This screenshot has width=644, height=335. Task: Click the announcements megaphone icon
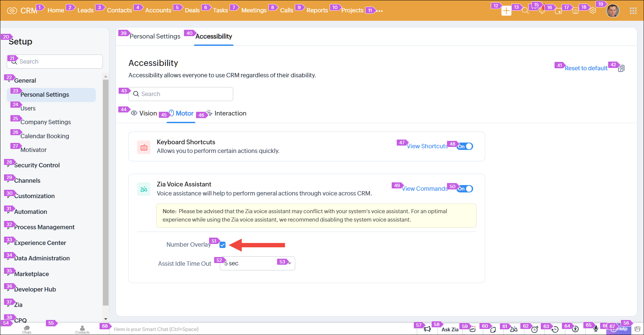[x=427, y=329]
